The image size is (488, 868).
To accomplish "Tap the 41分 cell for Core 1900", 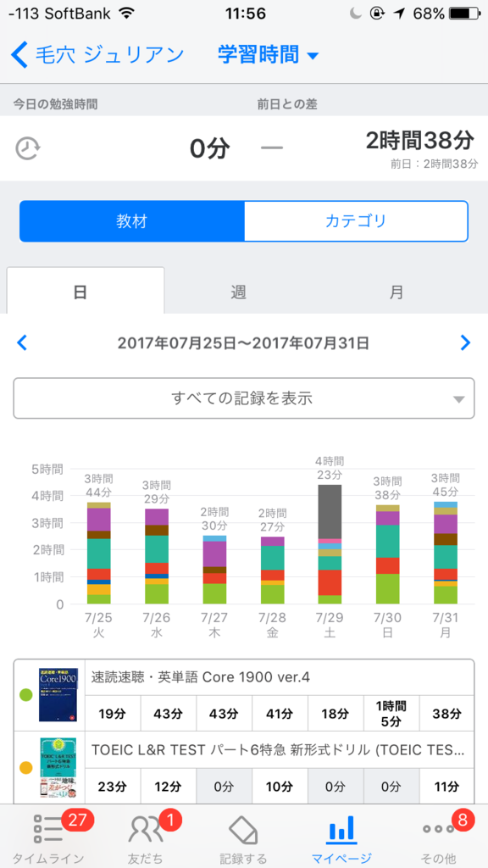I will click(280, 713).
